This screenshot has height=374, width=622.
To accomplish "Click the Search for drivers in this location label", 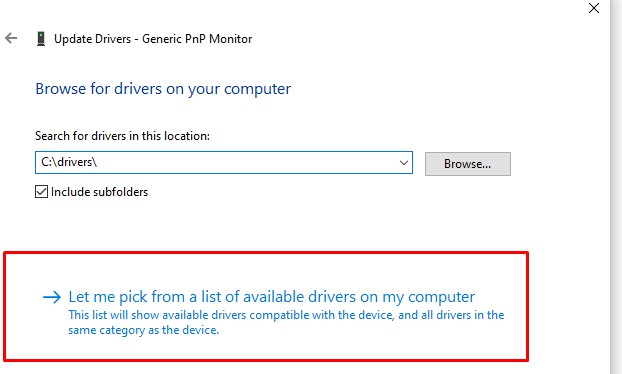I will click(122, 136).
